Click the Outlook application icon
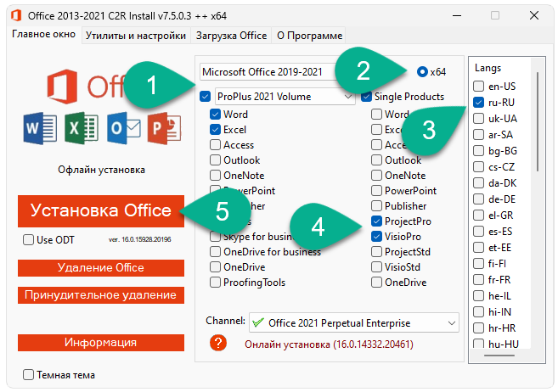 click(124, 129)
